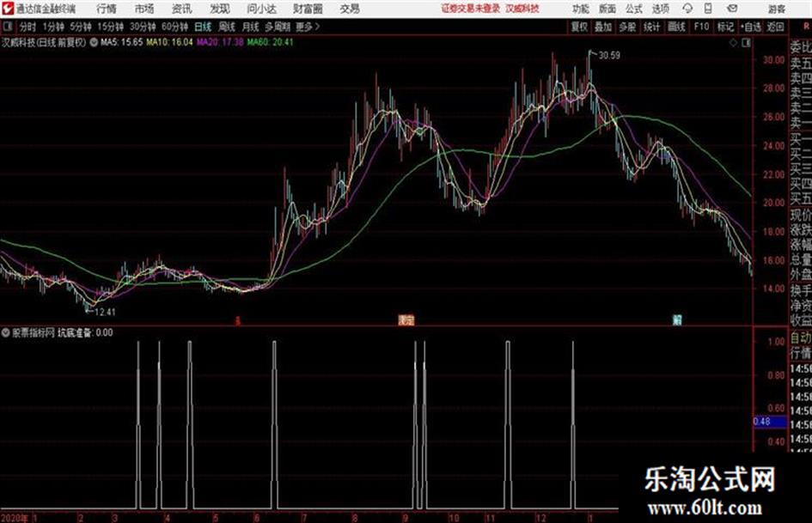Open the 行情 menu
Screen dimensions: 812x523
point(107,9)
